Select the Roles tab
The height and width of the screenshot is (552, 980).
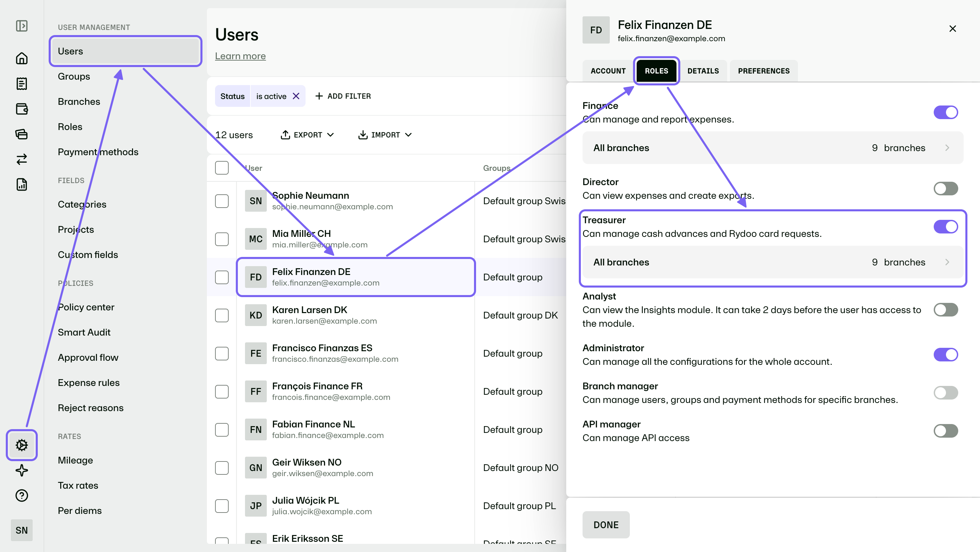click(656, 71)
